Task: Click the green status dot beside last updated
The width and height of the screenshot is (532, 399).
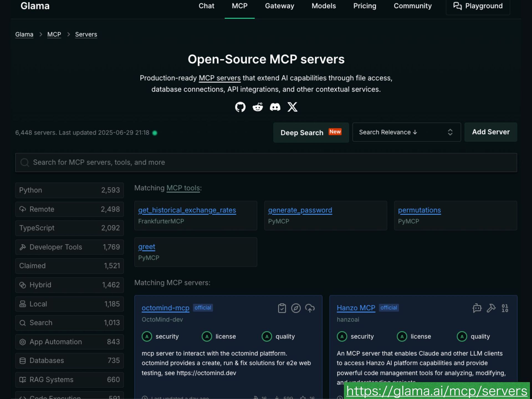Action: point(155,133)
